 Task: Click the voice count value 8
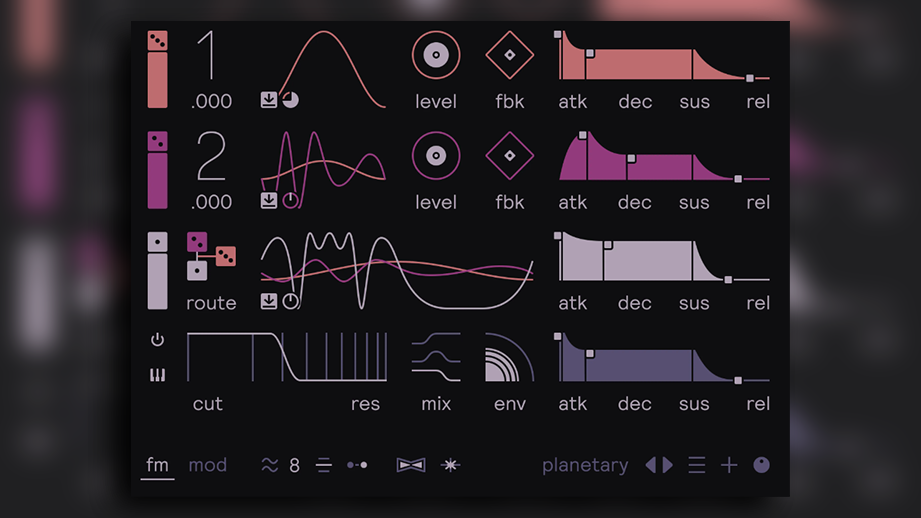point(295,466)
